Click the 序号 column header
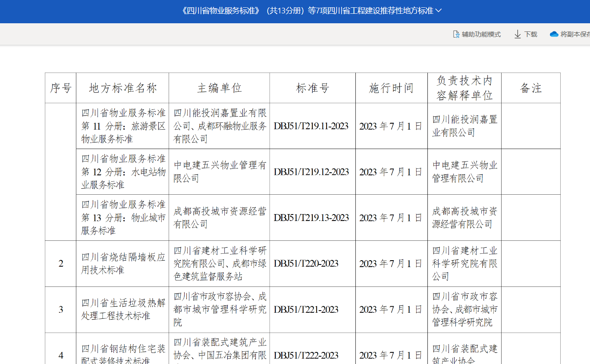Viewport: 590px width, 364px height. point(61,88)
